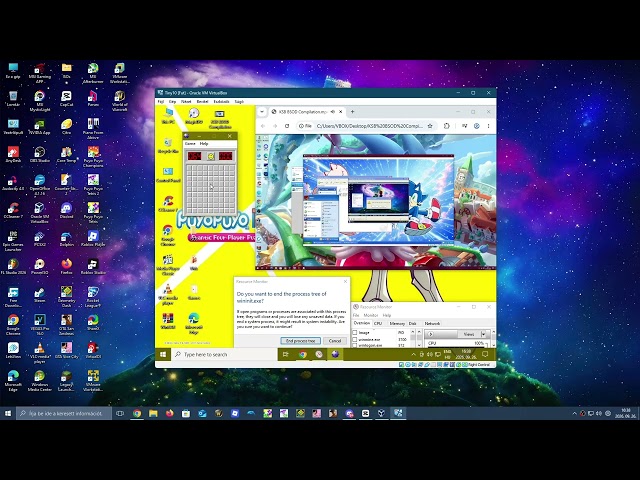Click Task View icon in VM taskbar
This screenshot has height=480, width=640.
tap(286, 354)
